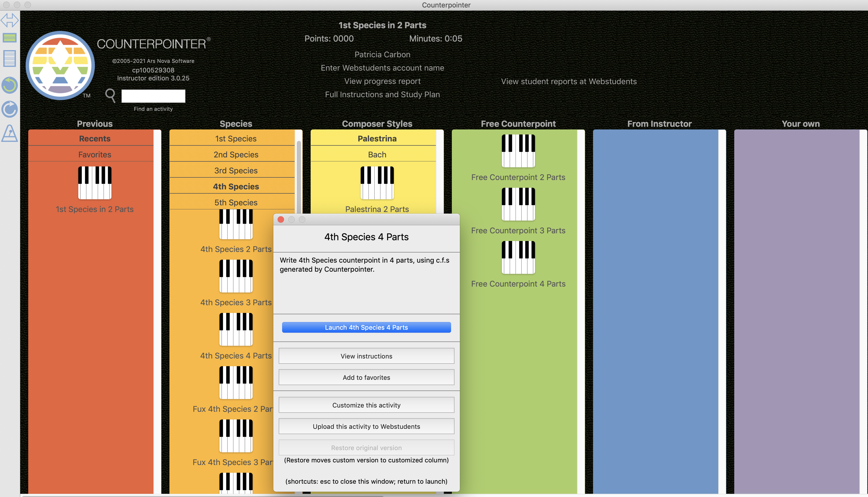
Task: Click the Fux 4th Species 3 Parts label
Action: [x=233, y=462]
